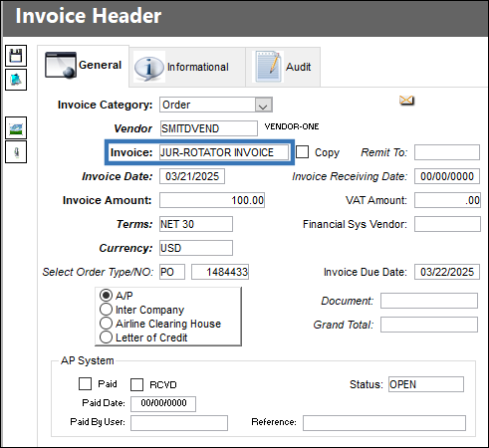Screen dimensions: 489x448
Task: Select the A/P radio button
Action: pos(106,295)
